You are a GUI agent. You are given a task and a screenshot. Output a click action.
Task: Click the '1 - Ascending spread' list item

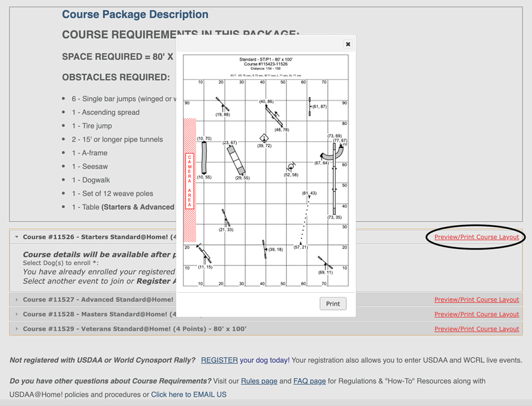106,112
